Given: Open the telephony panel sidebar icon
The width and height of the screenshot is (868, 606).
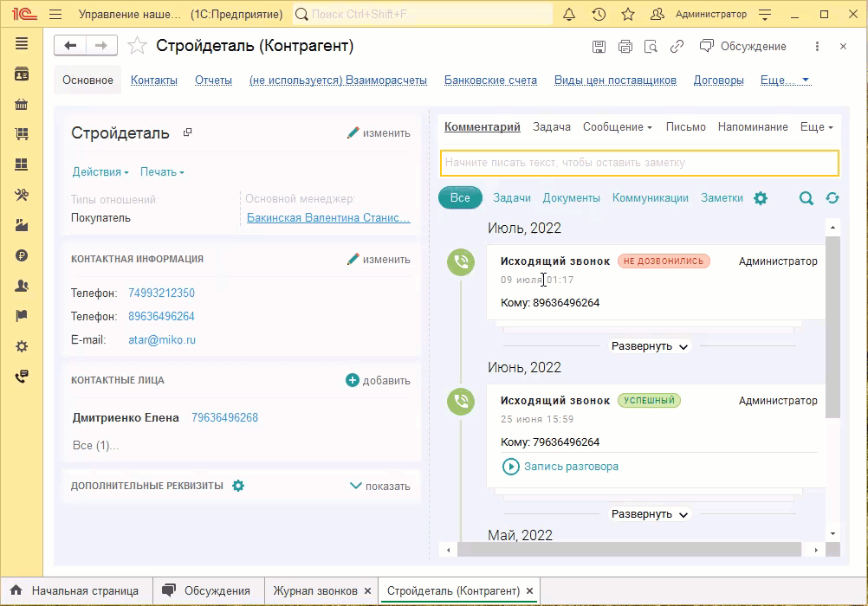Looking at the screenshot, I should coord(21,377).
